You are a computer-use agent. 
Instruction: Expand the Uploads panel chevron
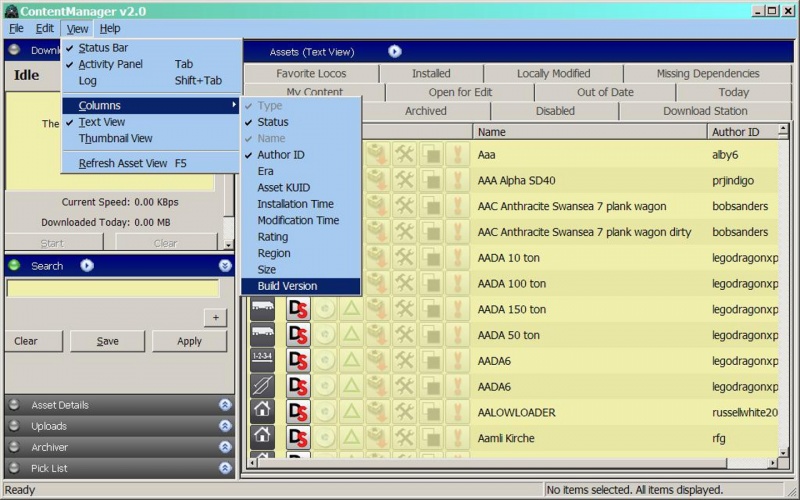pos(225,426)
